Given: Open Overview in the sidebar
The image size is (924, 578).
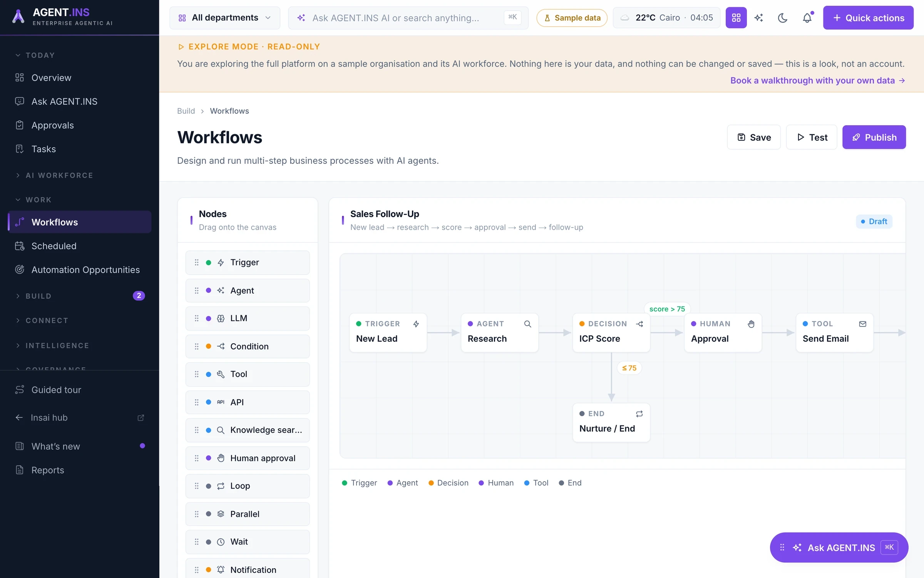Looking at the screenshot, I should [80, 78].
